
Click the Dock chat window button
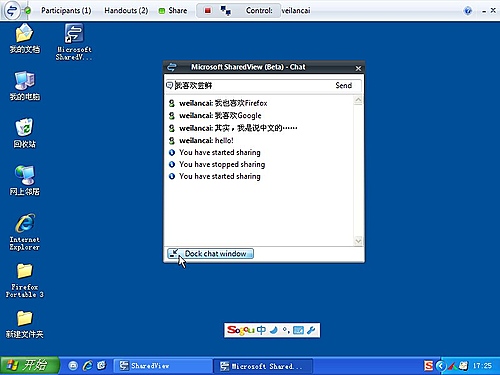click(x=210, y=254)
